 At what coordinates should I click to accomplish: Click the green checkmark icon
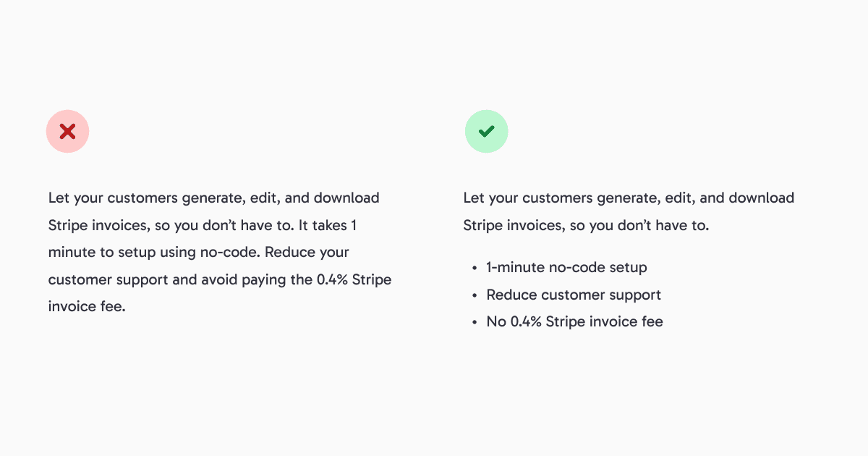[486, 131]
